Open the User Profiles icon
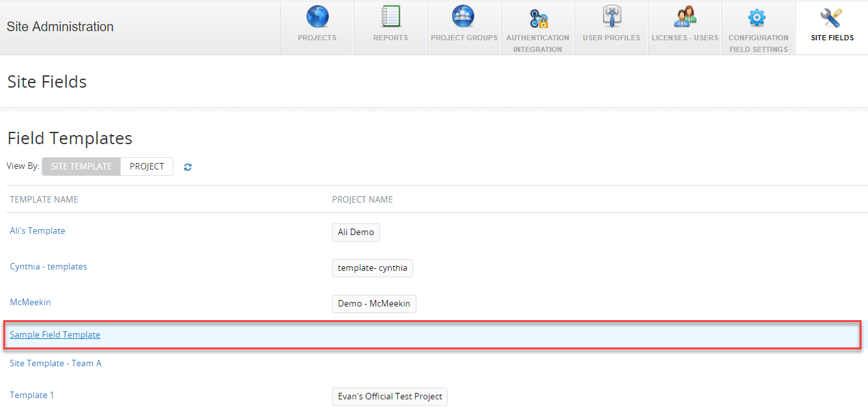Screen dimensions: 868x413 click(611, 17)
